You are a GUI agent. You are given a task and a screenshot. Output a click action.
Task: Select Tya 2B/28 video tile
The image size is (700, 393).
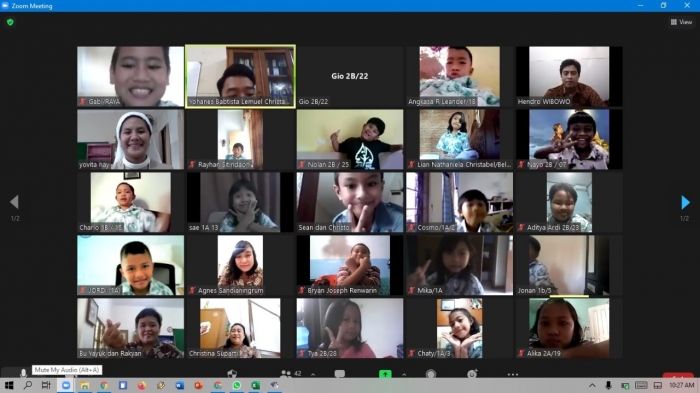350,328
